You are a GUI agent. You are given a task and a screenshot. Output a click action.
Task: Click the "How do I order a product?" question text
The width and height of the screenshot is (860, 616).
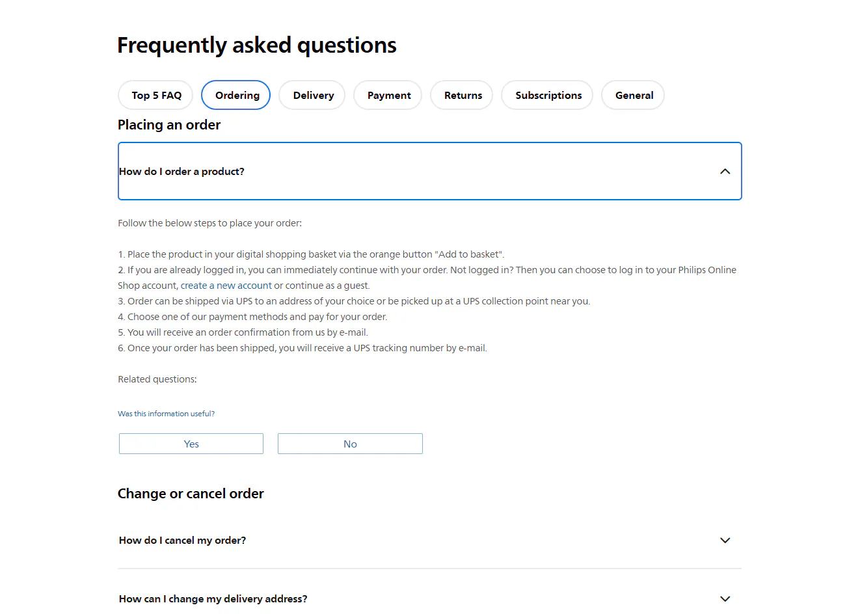pyautogui.click(x=181, y=172)
